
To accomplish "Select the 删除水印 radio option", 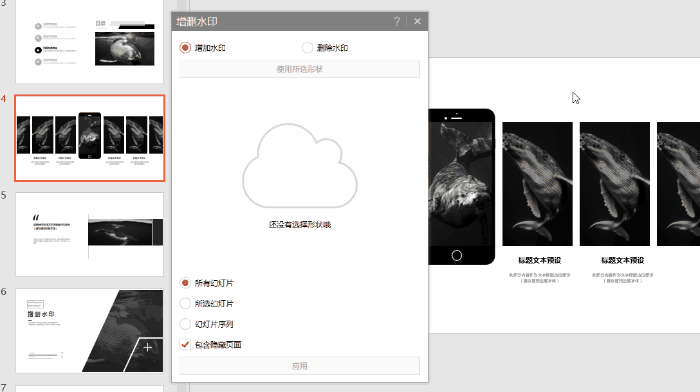I will (307, 47).
